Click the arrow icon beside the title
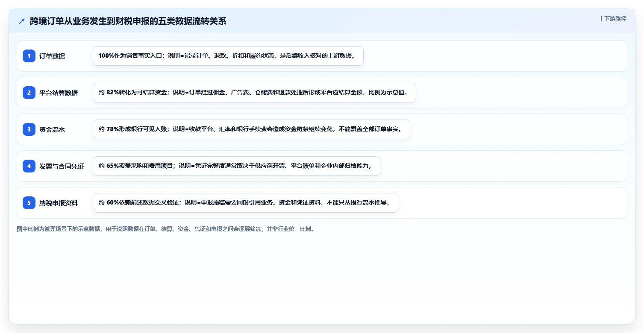 [x=22, y=21]
